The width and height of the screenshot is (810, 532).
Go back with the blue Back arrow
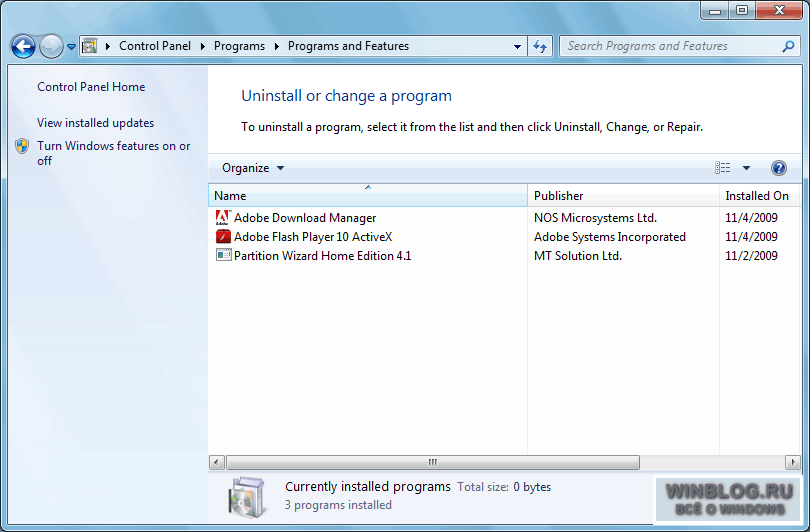(x=23, y=46)
